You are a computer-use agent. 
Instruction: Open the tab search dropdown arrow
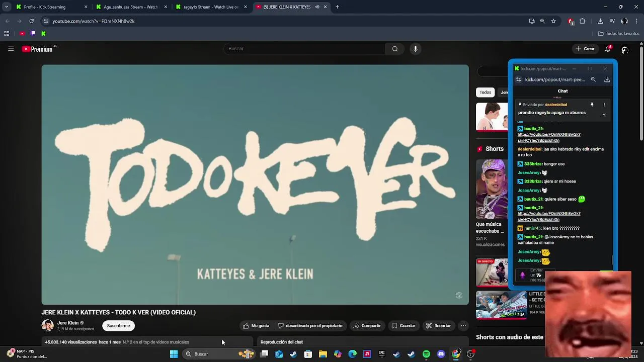click(x=6, y=7)
